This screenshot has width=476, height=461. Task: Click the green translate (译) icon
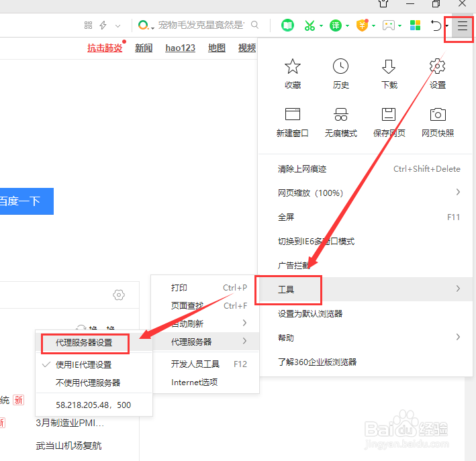(336, 25)
